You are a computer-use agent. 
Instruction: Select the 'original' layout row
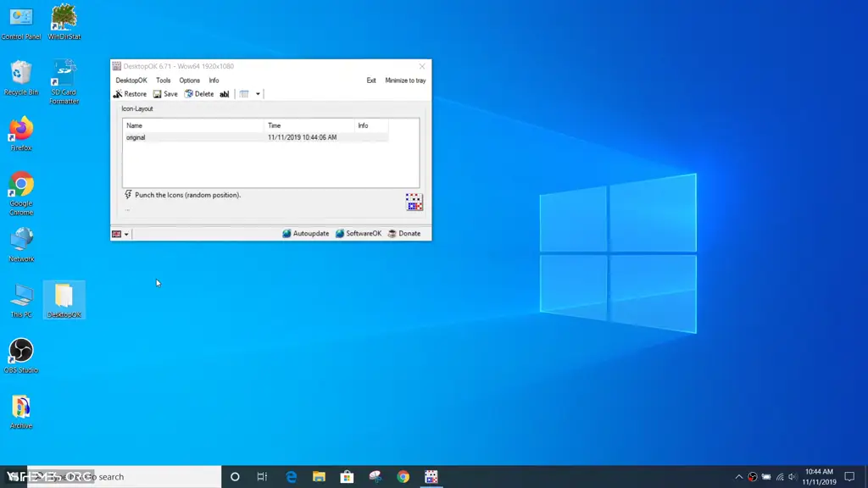coord(136,137)
